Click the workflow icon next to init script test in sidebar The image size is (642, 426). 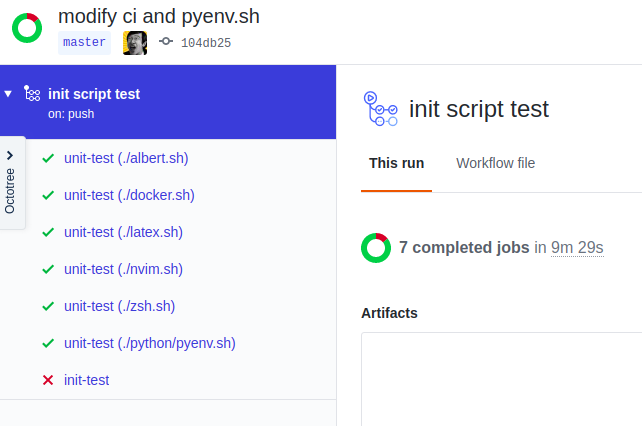(x=32, y=93)
